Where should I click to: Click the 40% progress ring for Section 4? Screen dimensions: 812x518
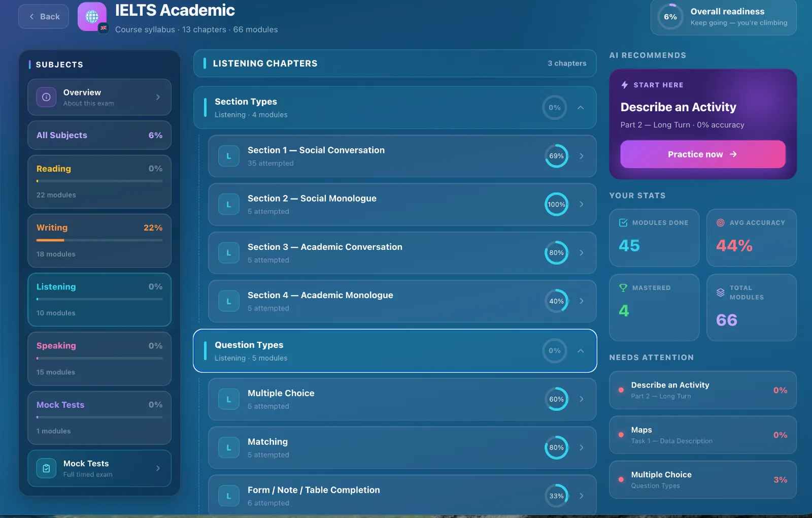click(557, 301)
